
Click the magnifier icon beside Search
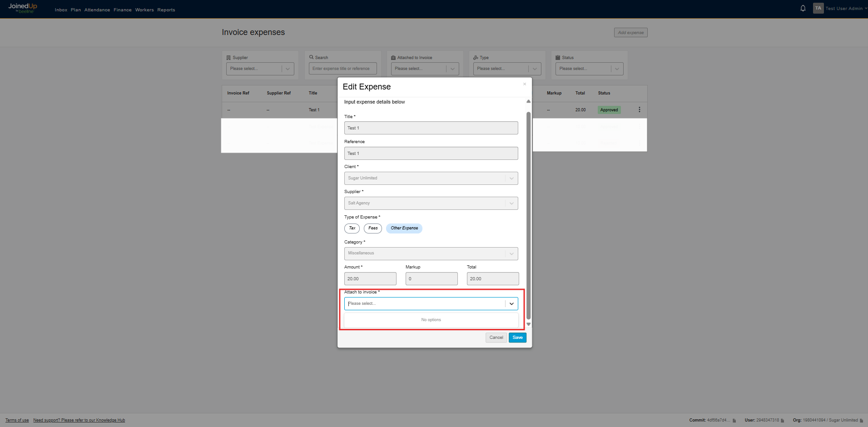coord(311,57)
